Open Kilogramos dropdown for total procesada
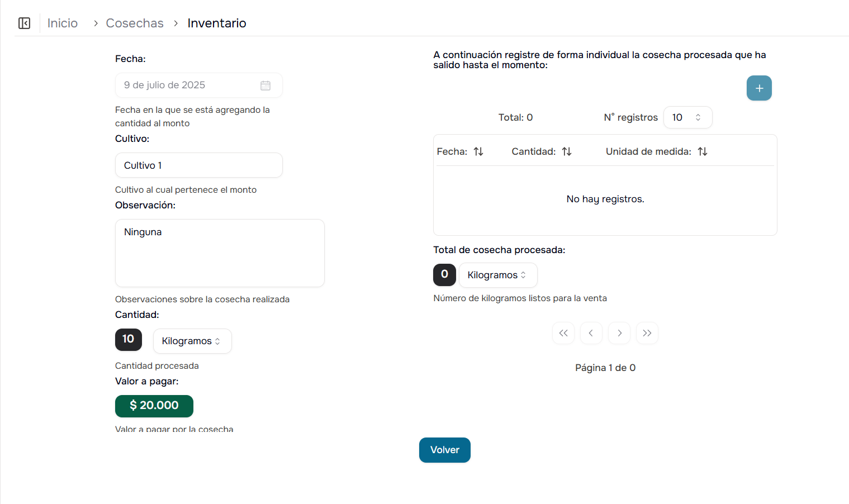 pyautogui.click(x=497, y=275)
